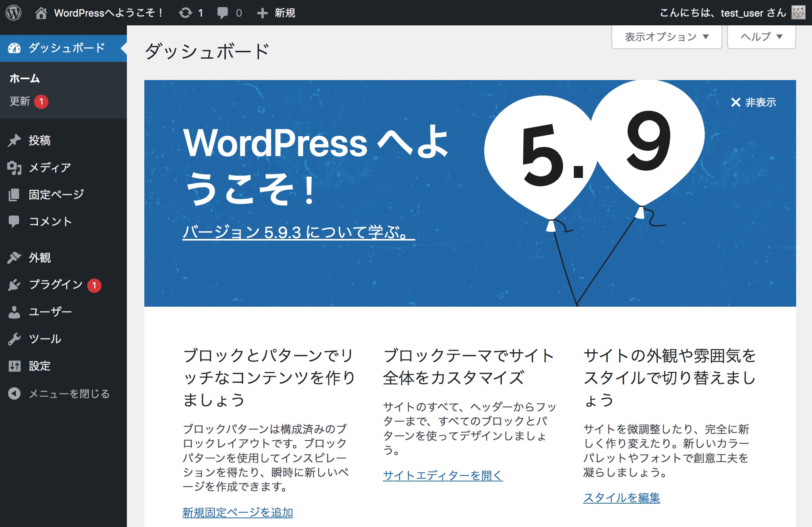Open the comments bubble icon in the admin bar

coord(222,13)
